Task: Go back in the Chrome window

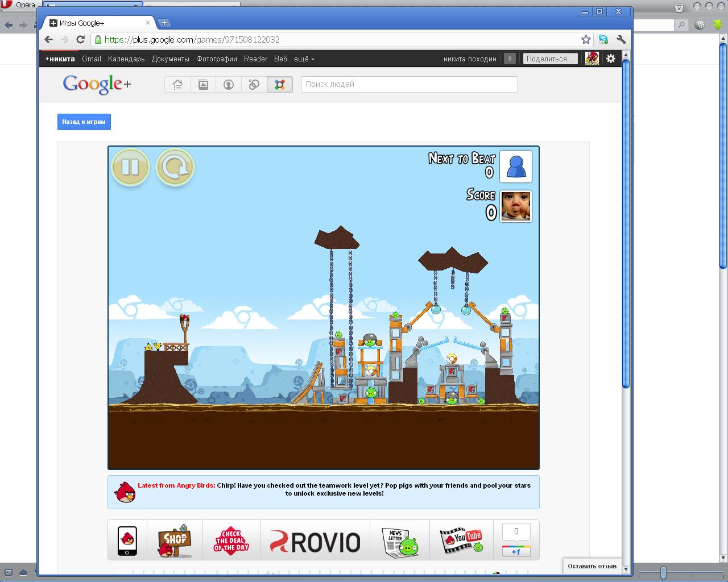Action: click(48, 39)
